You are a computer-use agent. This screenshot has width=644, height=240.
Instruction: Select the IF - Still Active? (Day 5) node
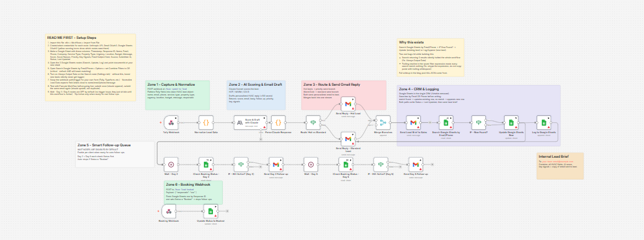click(x=381, y=165)
